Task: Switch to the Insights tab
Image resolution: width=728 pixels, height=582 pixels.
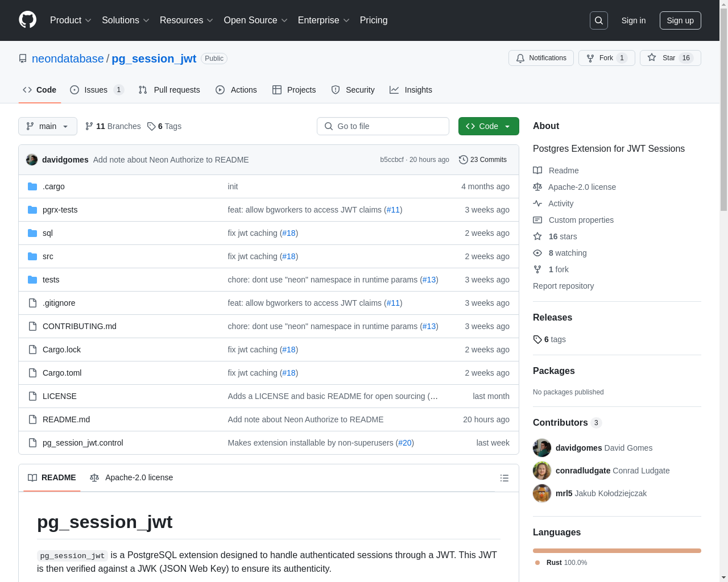Action: point(411,90)
